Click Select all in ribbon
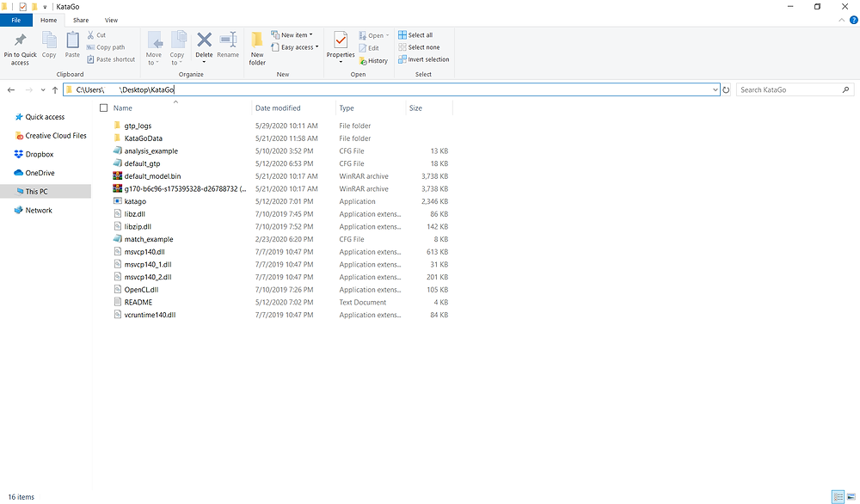This screenshot has height=504, width=860. 415,35
